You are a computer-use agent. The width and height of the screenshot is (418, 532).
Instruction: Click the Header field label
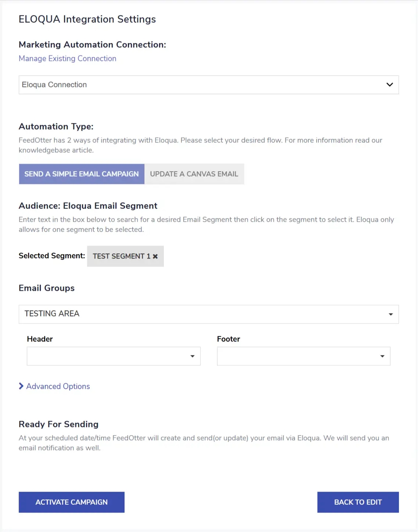coord(40,339)
